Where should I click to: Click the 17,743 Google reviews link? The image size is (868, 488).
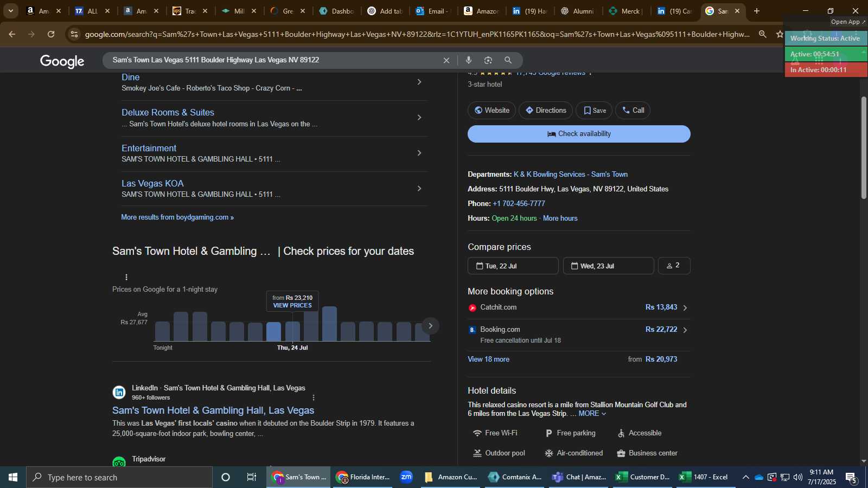(x=551, y=73)
